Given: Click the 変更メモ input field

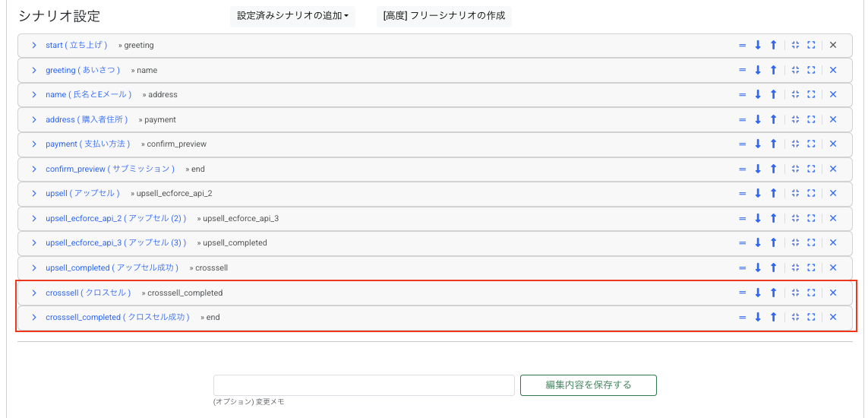Looking at the screenshot, I should click(365, 385).
